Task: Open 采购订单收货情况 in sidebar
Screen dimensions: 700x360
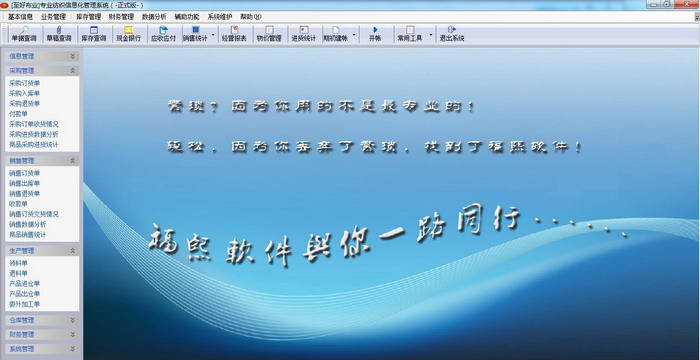Action: point(34,124)
